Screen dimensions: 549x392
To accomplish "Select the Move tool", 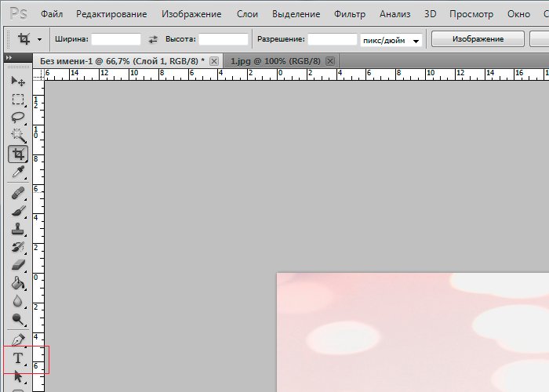I will coord(18,82).
